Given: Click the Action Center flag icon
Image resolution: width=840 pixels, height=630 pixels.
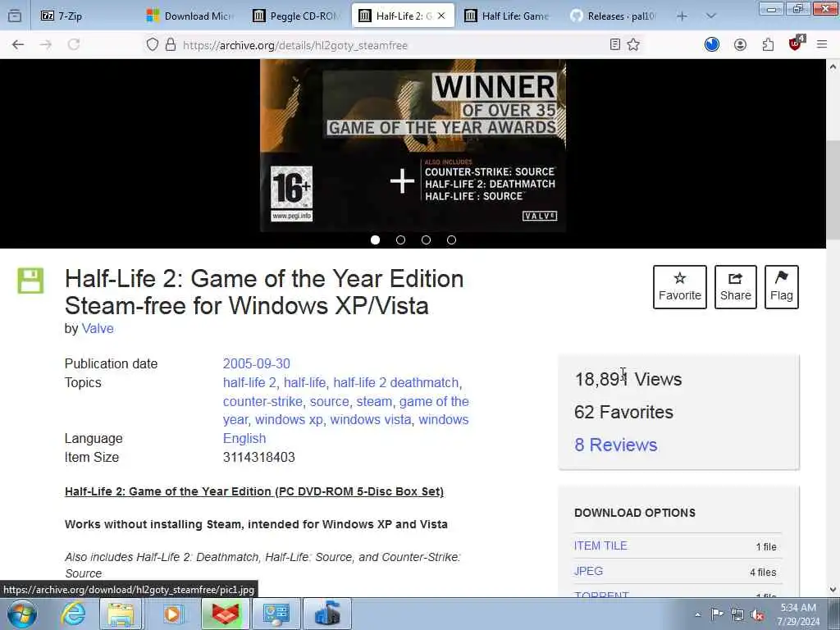Looking at the screenshot, I should tap(717, 614).
